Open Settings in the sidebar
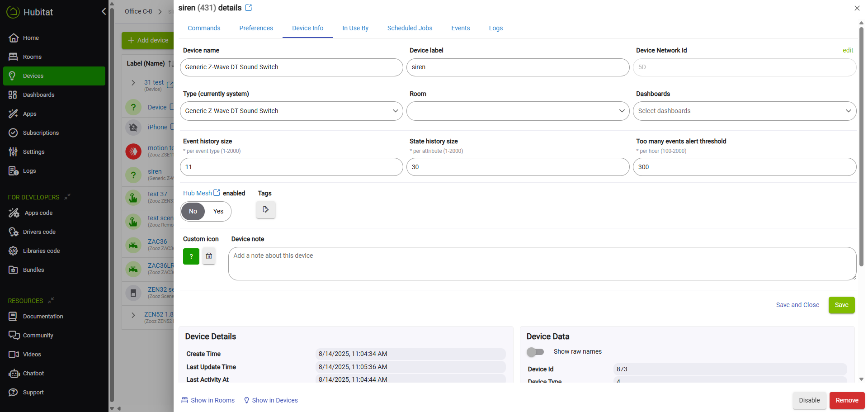 point(54,152)
